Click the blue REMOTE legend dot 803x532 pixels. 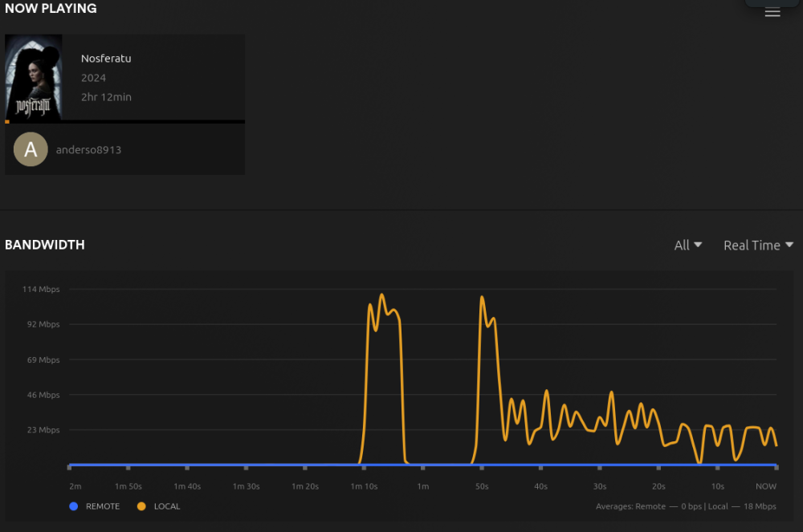[x=74, y=506]
